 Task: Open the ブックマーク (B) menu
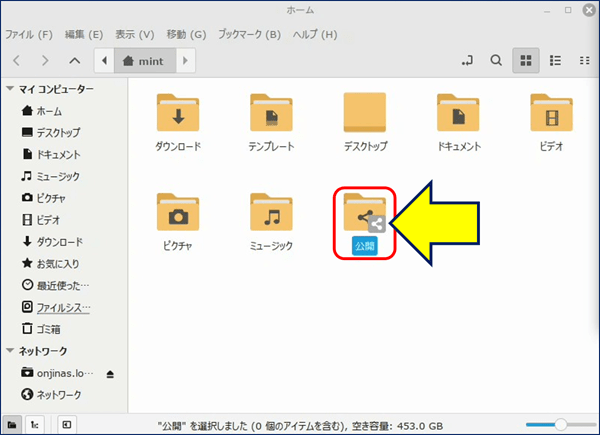click(x=249, y=34)
